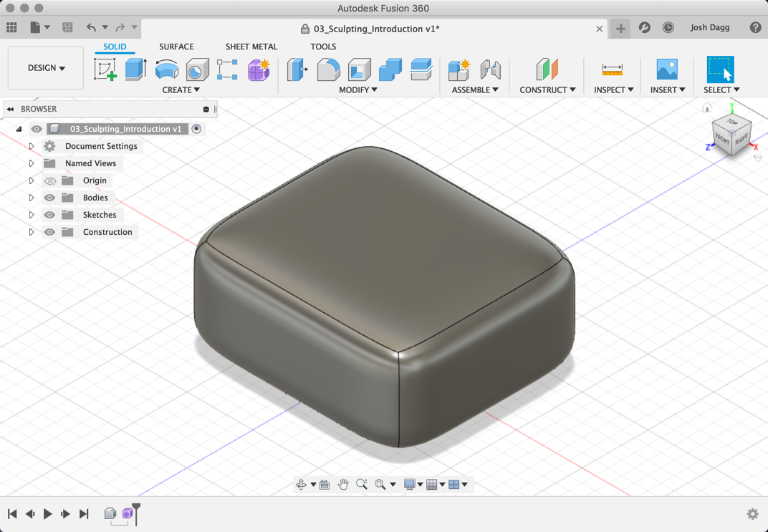
Task: Select the Combine tool
Action: 390,69
